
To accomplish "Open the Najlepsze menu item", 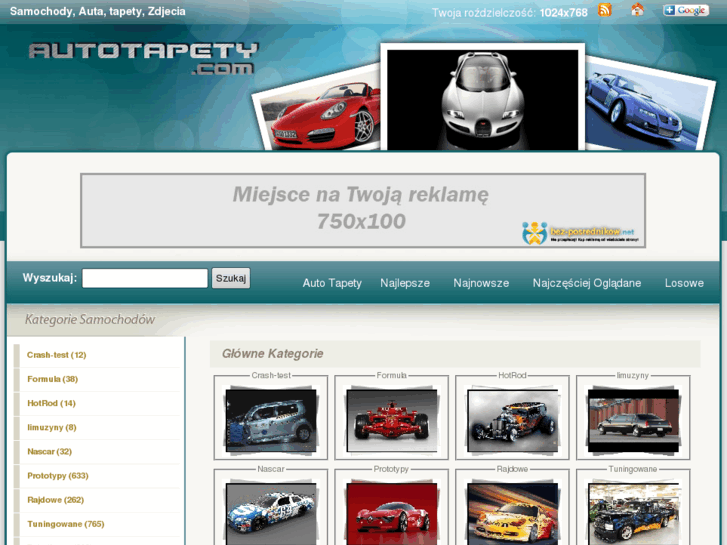I will tap(405, 283).
